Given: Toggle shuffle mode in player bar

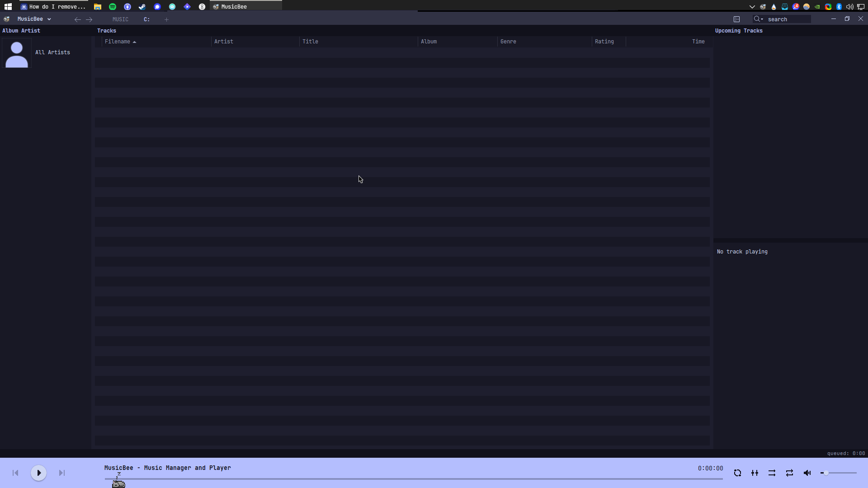Looking at the screenshot, I should (772, 473).
